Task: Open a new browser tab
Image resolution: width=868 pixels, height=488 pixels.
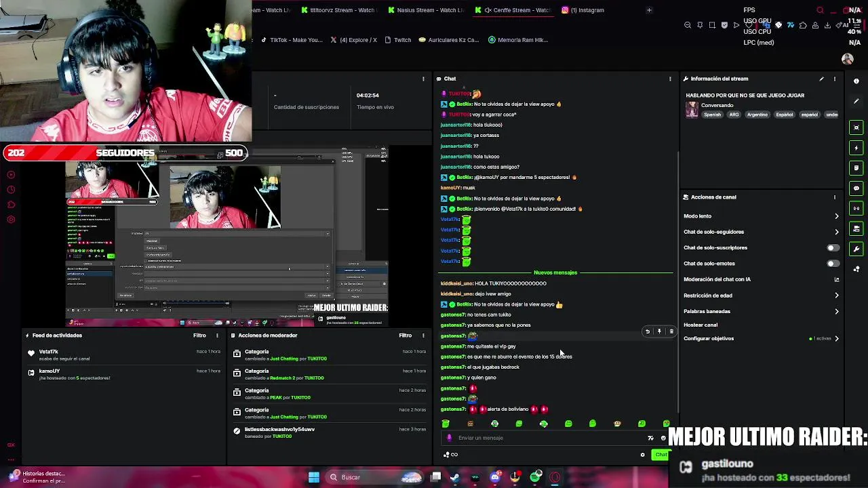Action: click(x=649, y=10)
